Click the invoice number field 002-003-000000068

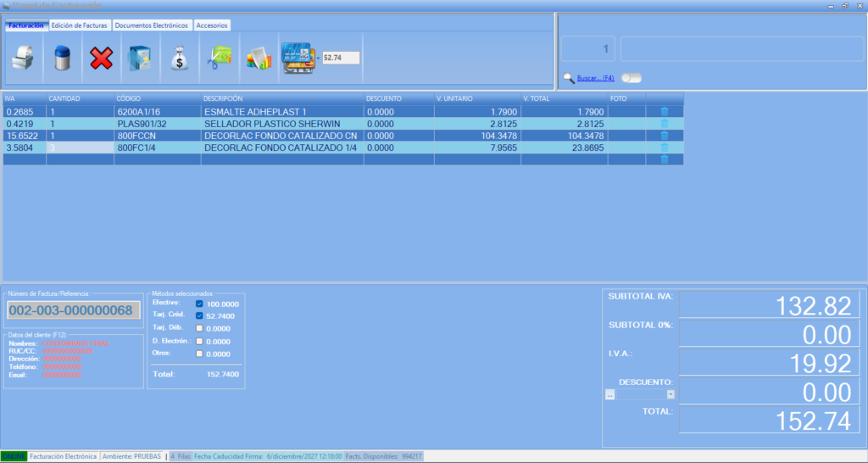74,310
